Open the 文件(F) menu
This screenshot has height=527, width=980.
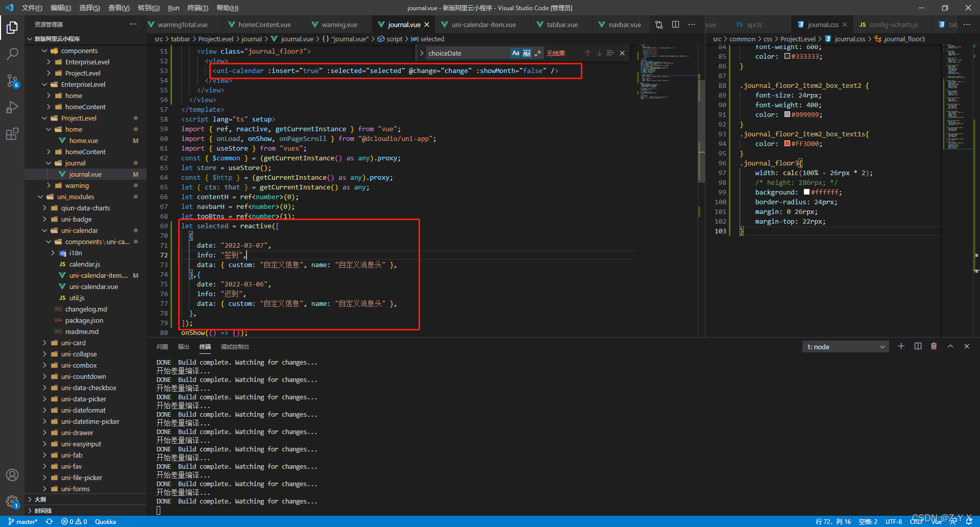(32, 8)
